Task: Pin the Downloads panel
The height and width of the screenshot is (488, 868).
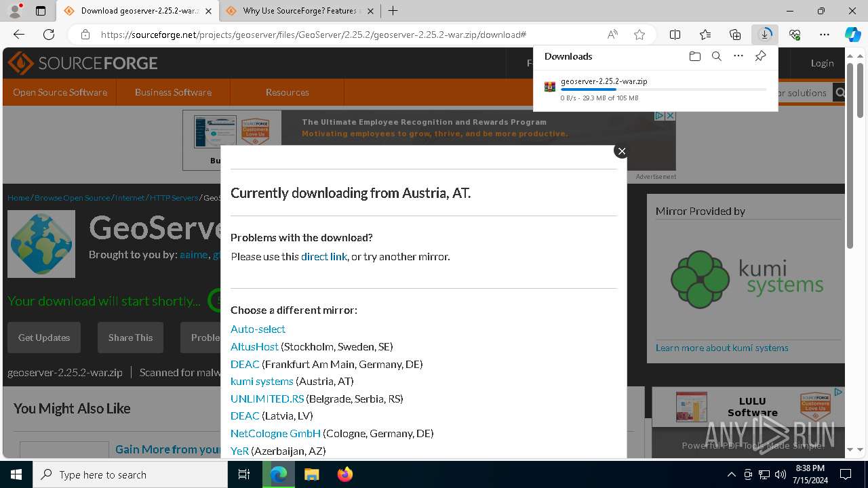Action: (760, 56)
